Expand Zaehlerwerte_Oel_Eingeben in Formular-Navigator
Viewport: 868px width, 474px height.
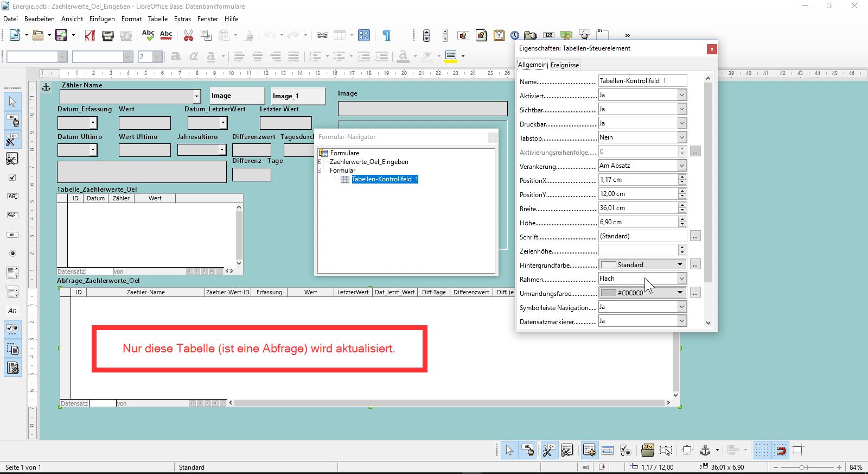(x=320, y=162)
